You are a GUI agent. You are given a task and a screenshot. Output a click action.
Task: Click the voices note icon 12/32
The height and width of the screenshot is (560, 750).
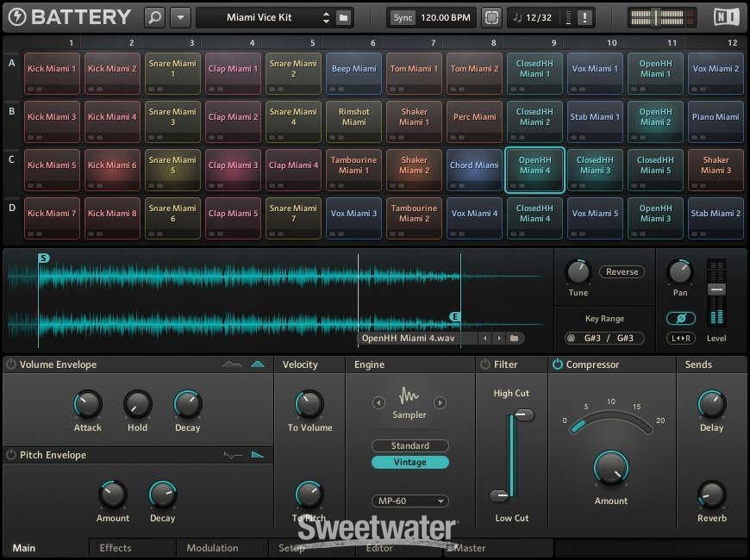516,18
